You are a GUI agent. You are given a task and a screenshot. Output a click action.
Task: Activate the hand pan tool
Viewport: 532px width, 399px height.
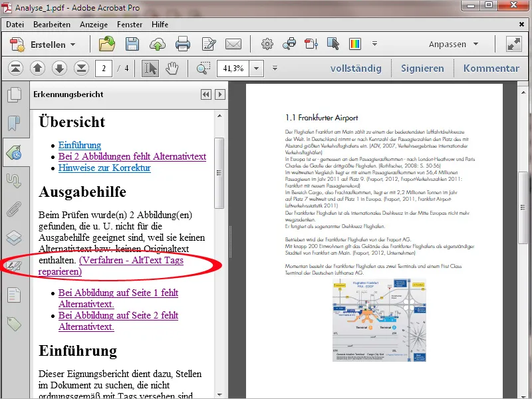[x=172, y=68]
